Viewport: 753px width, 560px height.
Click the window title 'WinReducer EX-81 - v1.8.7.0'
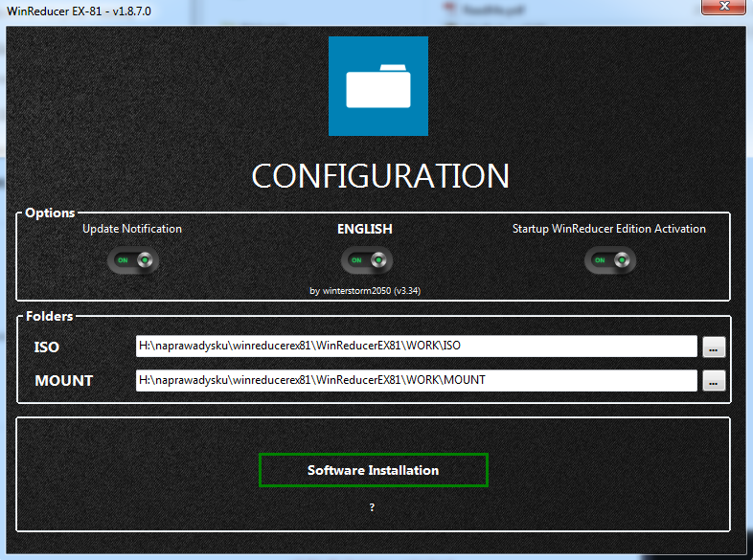[79, 11]
